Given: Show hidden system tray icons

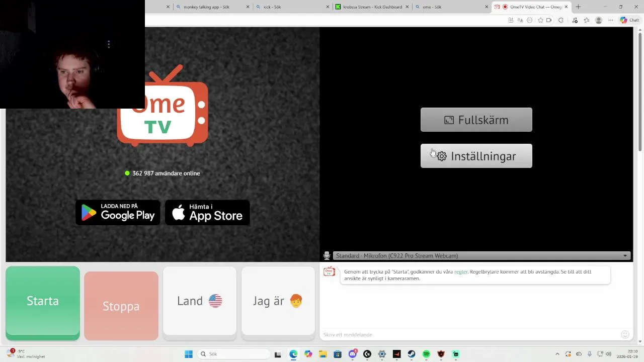Looking at the screenshot, I should tap(557, 354).
